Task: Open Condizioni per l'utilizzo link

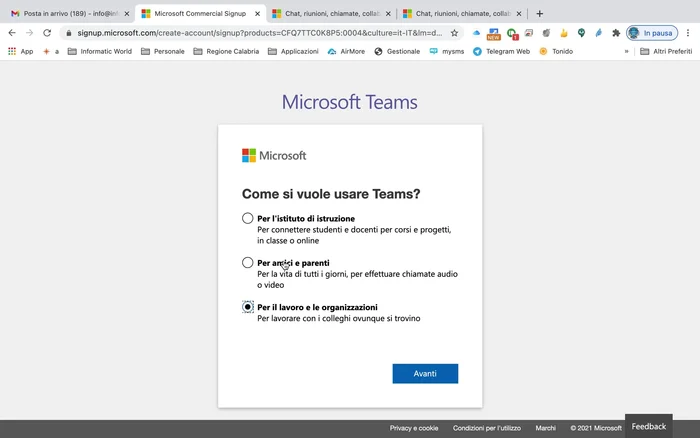Action: tap(487, 428)
